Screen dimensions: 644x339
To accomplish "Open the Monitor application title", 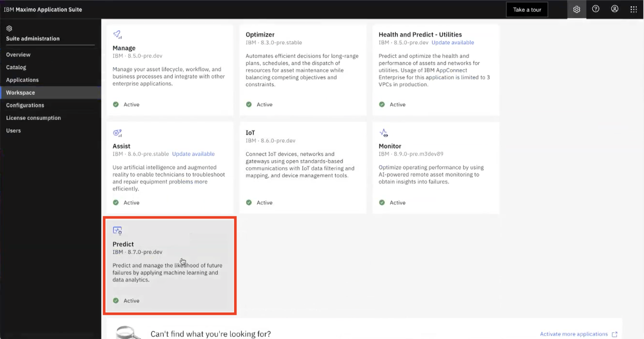I will pos(390,146).
